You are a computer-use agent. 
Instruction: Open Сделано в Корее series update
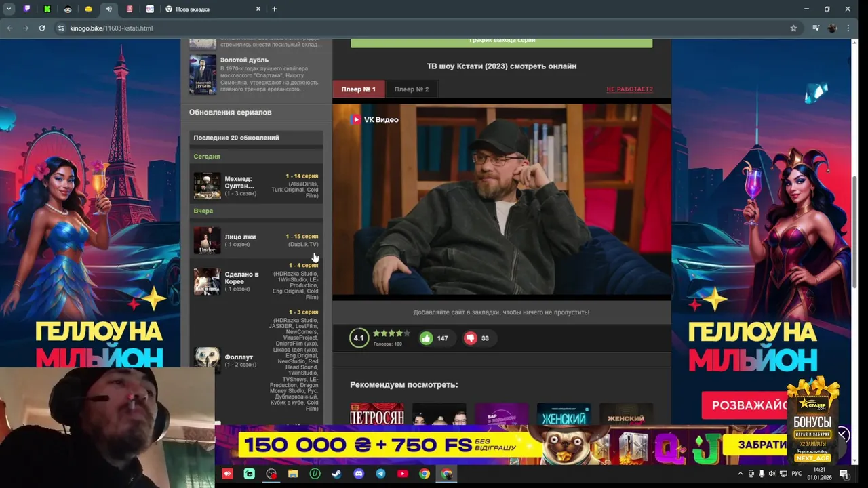[x=241, y=278]
